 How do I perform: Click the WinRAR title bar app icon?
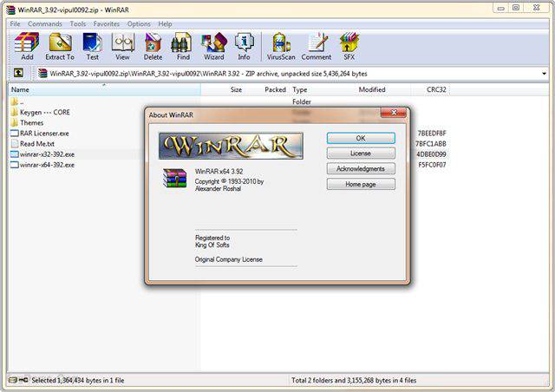coord(11,10)
